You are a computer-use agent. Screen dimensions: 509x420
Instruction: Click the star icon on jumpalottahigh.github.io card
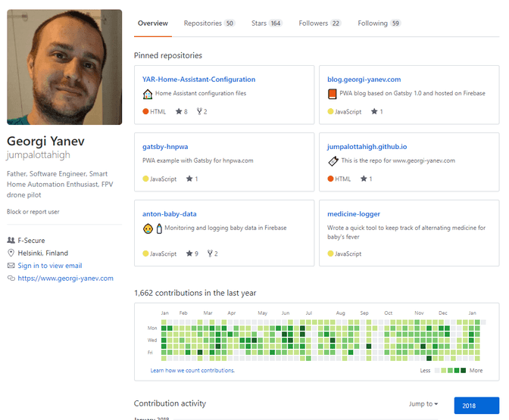click(364, 179)
